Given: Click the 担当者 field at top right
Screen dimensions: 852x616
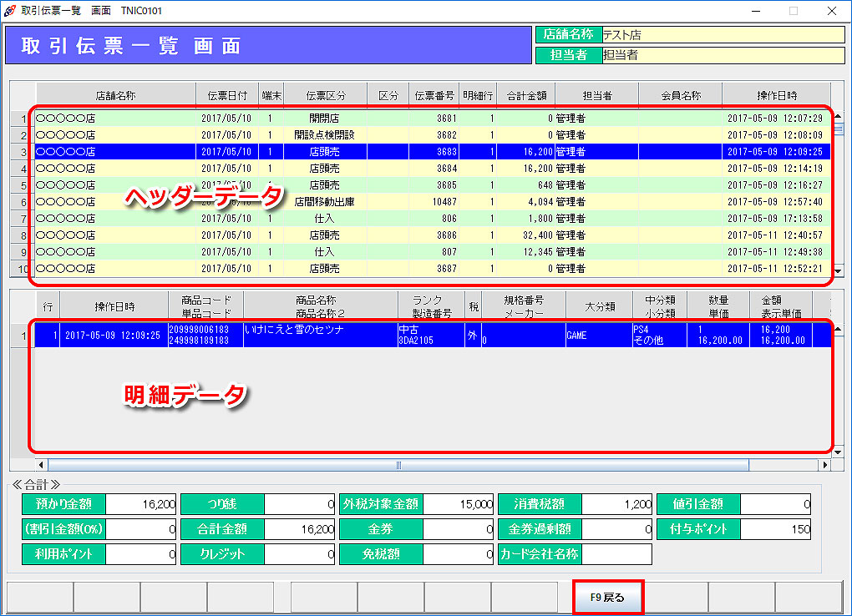Looking at the screenshot, I should click(722, 55).
